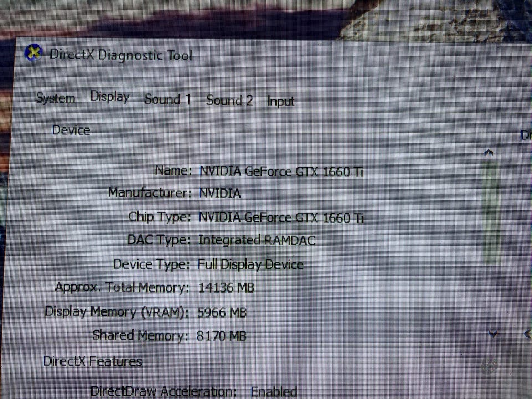The image size is (532, 399).
Task: Click the 5966 MB VRAM value
Action: pyautogui.click(x=222, y=312)
